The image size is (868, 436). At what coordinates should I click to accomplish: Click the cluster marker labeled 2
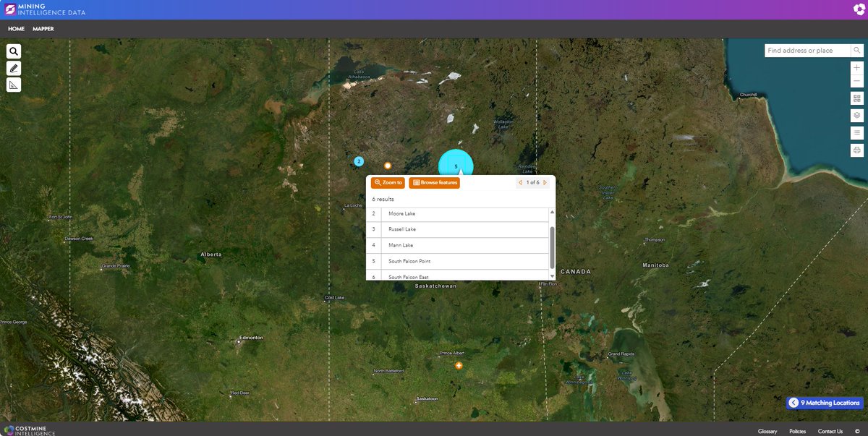(359, 161)
